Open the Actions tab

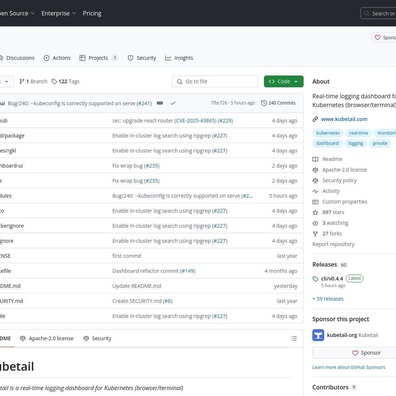(57, 58)
